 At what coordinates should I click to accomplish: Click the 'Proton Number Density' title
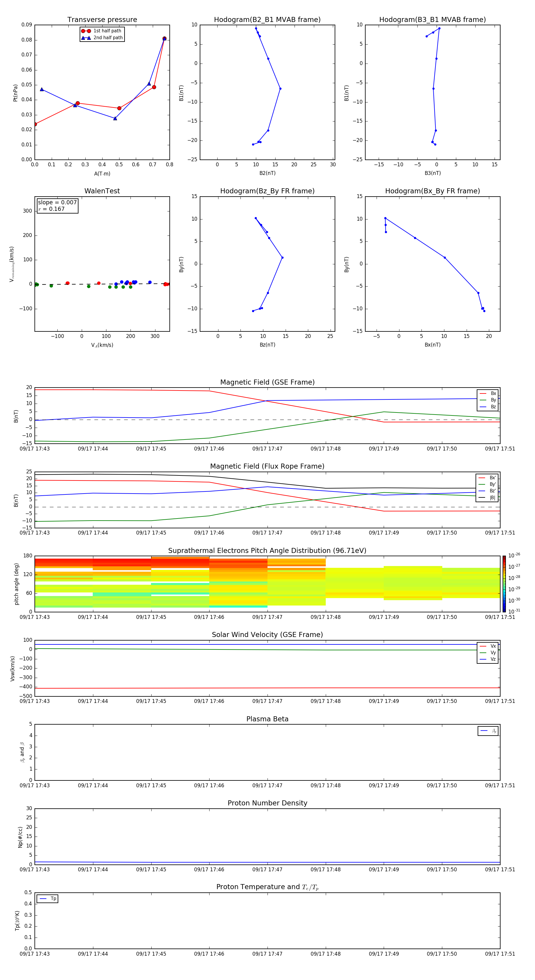267,803
